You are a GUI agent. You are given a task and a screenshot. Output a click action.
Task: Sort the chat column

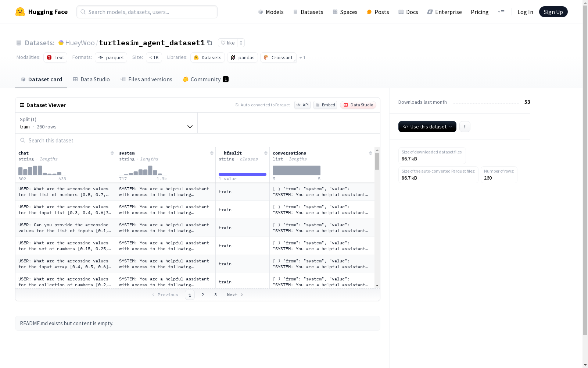112,153
